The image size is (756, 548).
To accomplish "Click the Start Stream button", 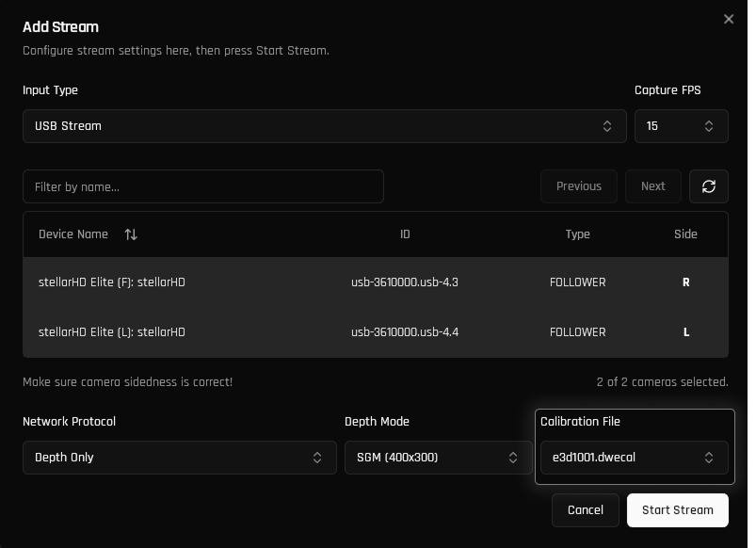I will point(678,510).
